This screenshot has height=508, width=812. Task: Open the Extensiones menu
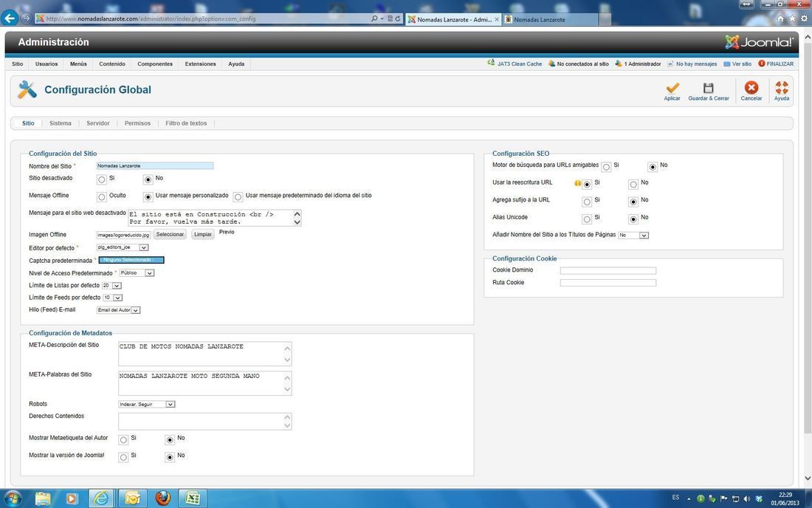pyautogui.click(x=200, y=64)
